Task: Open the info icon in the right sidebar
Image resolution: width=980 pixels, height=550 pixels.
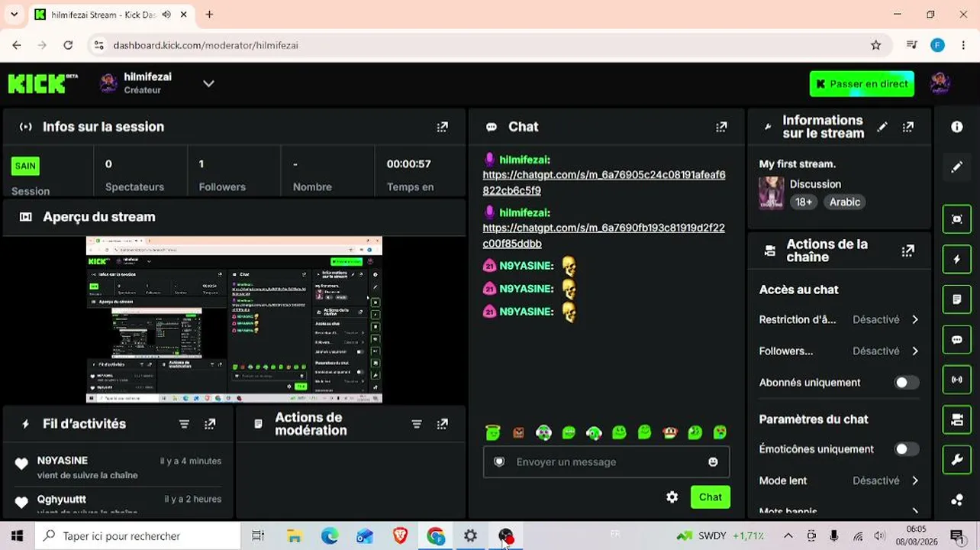Action: pyautogui.click(x=957, y=127)
